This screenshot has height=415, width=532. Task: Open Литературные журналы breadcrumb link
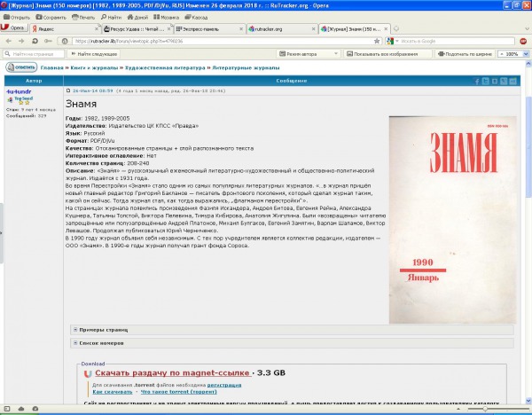click(x=246, y=68)
